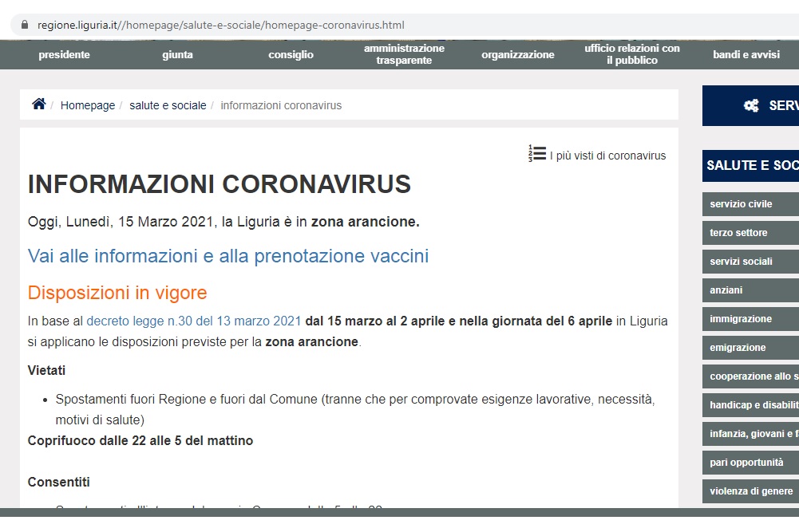
Task: Open 'infanzia, giovani e f' in the sidebar
Action: click(x=750, y=434)
